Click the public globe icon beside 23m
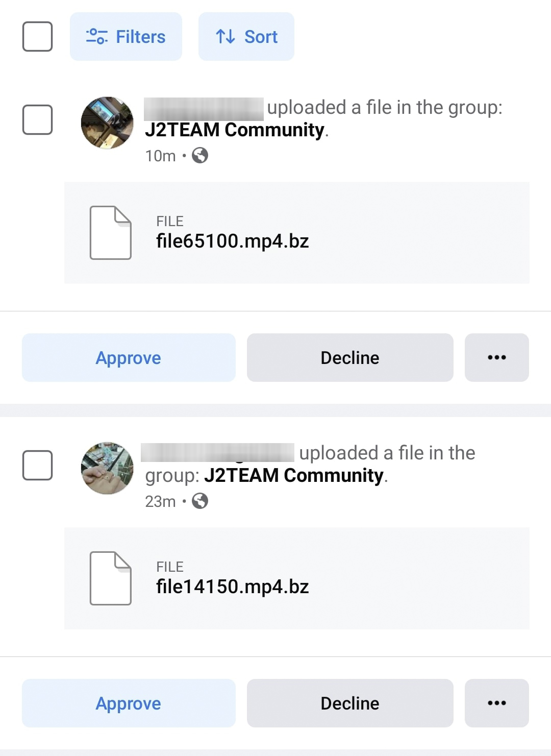Image resolution: width=551 pixels, height=756 pixels. (200, 501)
